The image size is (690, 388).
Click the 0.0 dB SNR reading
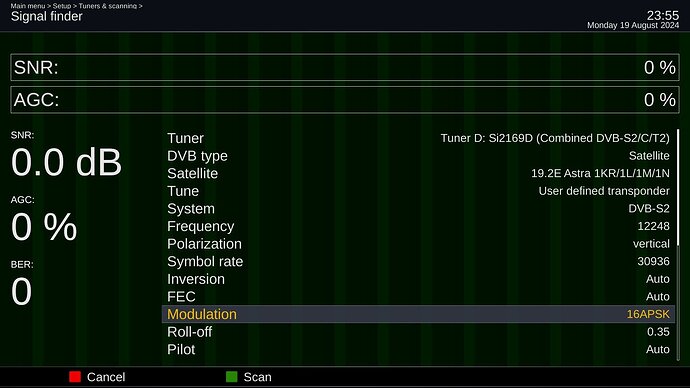click(x=66, y=162)
